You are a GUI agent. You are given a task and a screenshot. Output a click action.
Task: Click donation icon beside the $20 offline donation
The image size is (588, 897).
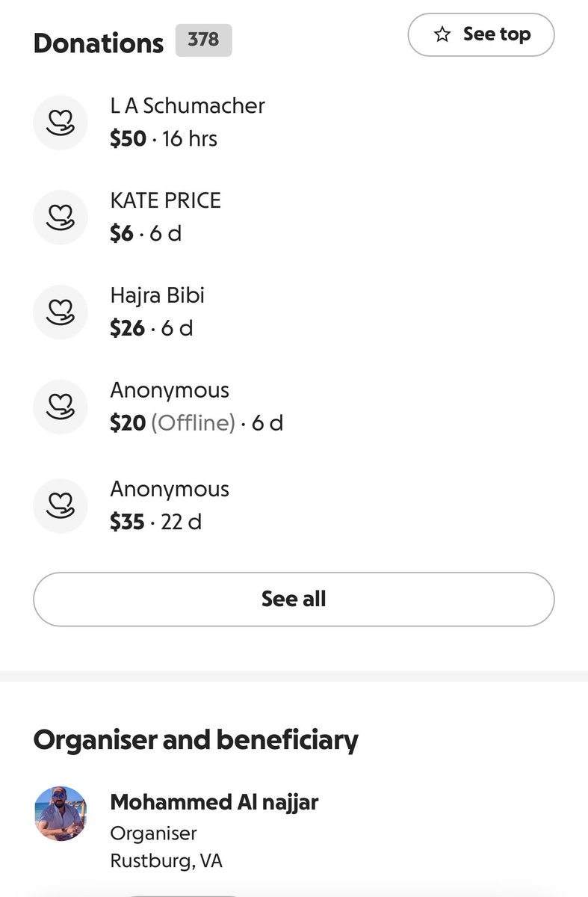coord(61,407)
